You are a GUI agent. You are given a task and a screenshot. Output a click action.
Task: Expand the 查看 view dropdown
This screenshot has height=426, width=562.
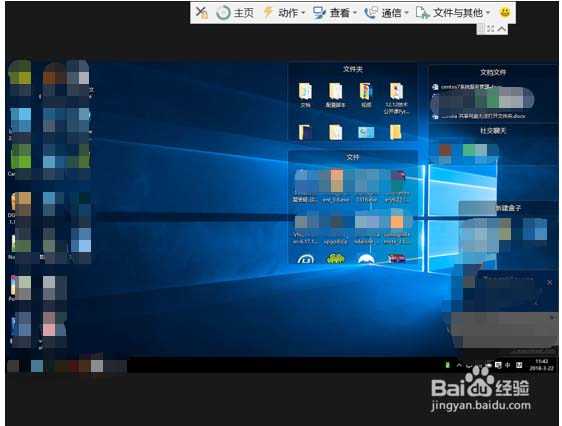coord(335,13)
